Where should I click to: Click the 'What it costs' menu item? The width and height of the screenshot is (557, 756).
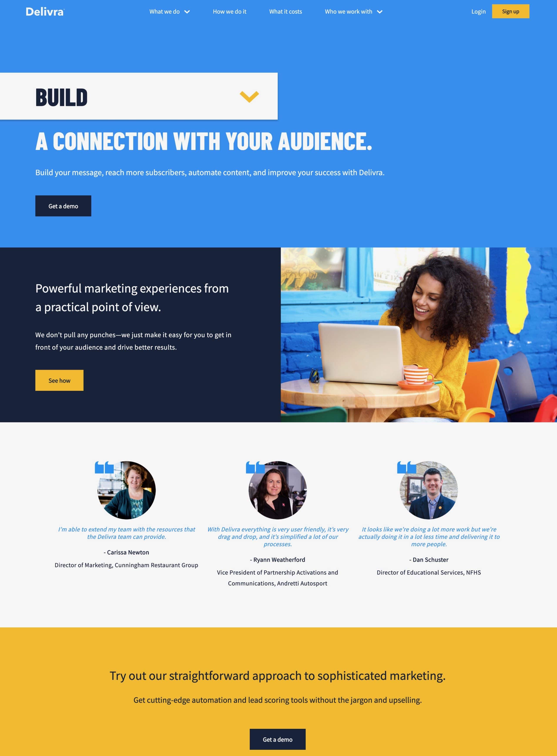tap(286, 11)
